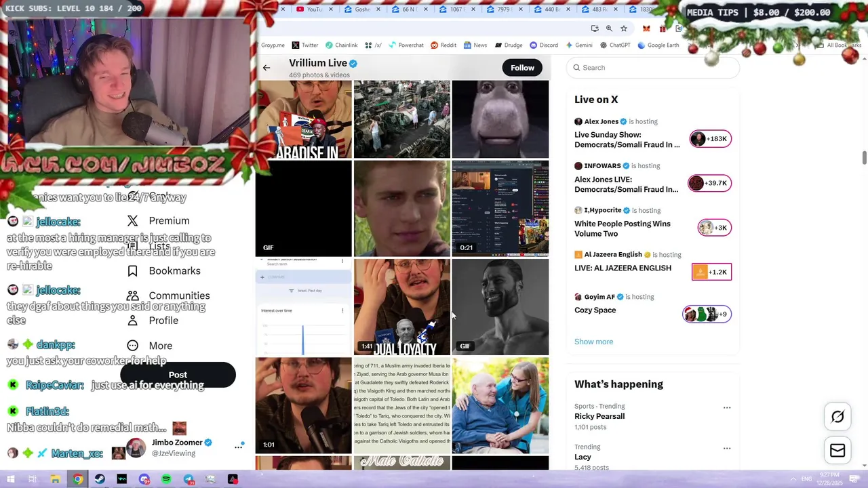Open Spotify from the taskbar
This screenshot has height=488, width=868.
coord(166,479)
